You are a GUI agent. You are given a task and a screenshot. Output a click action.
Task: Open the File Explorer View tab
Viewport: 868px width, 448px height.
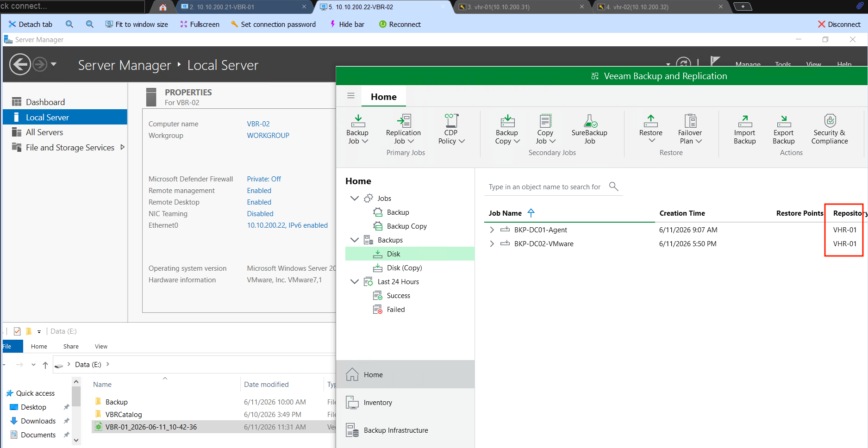[x=101, y=346]
